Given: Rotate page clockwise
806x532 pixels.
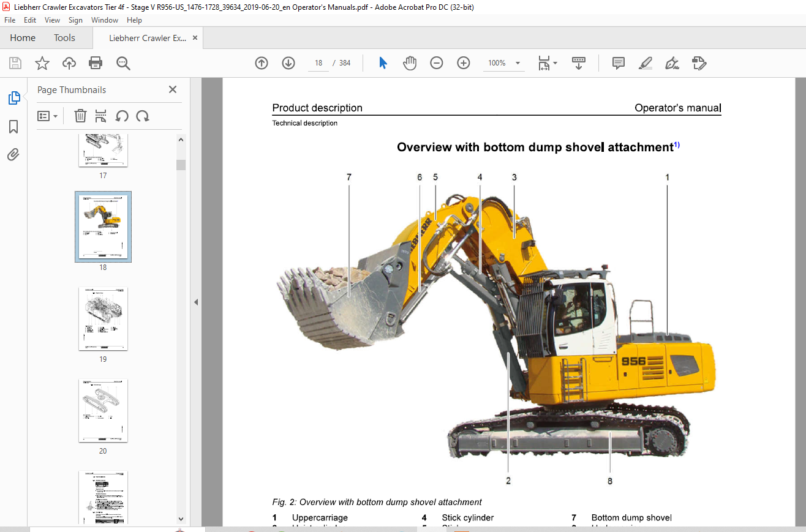Looking at the screenshot, I should point(143,116).
